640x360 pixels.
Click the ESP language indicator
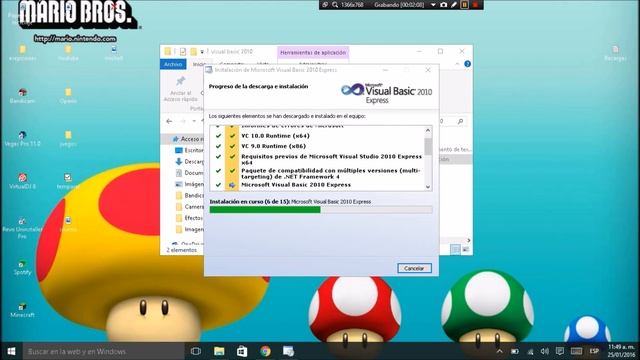(594, 351)
